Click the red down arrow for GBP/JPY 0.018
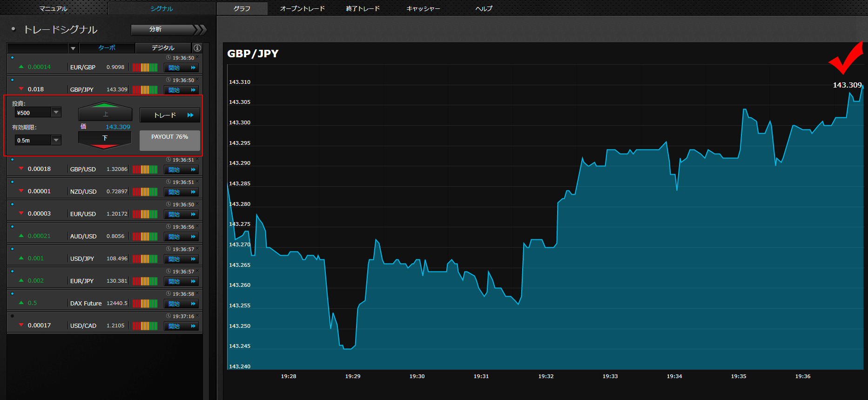Screen dimensions: 868x400 click(21, 89)
